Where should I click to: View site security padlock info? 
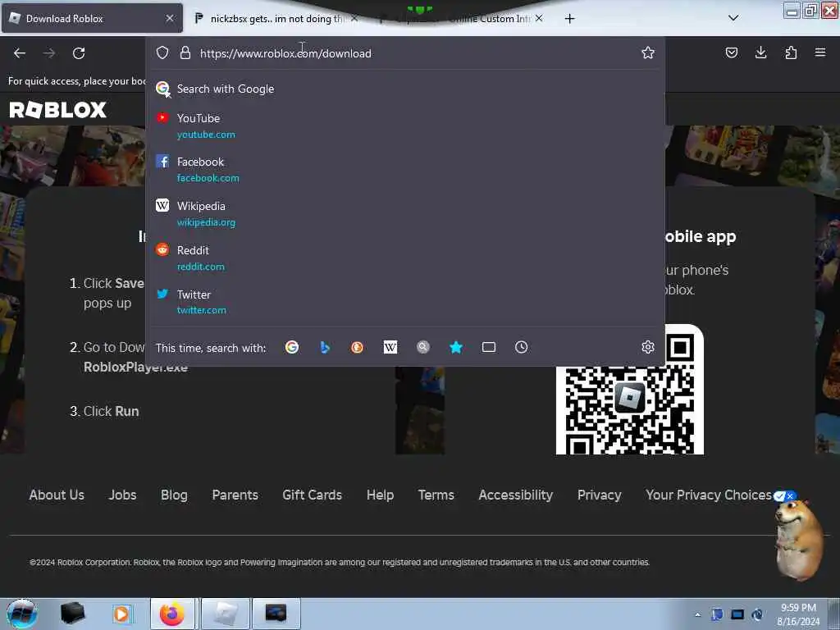(x=185, y=52)
